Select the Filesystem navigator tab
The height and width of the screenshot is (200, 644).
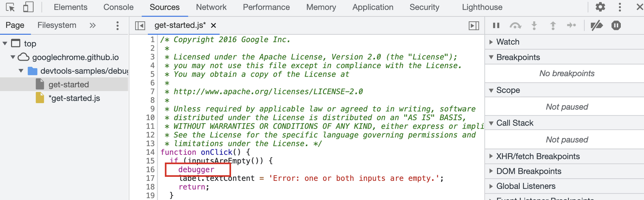click(x=57, y=25)
